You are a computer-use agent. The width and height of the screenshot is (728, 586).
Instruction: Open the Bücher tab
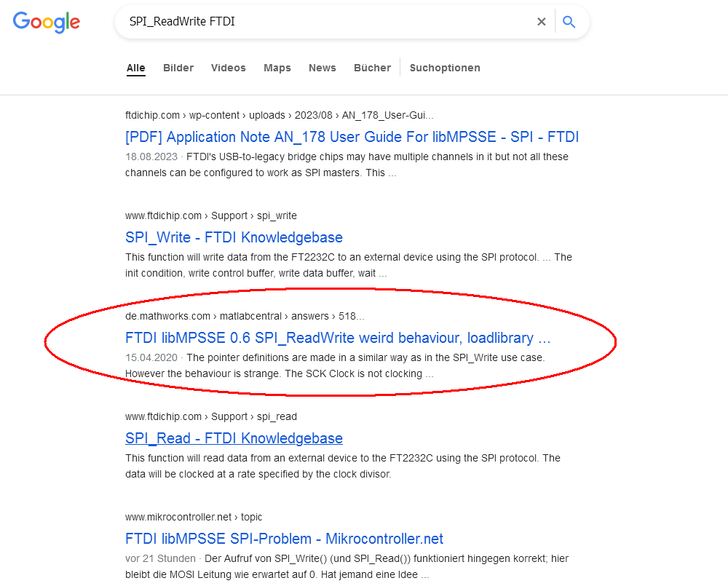click(x=373, y=68)
